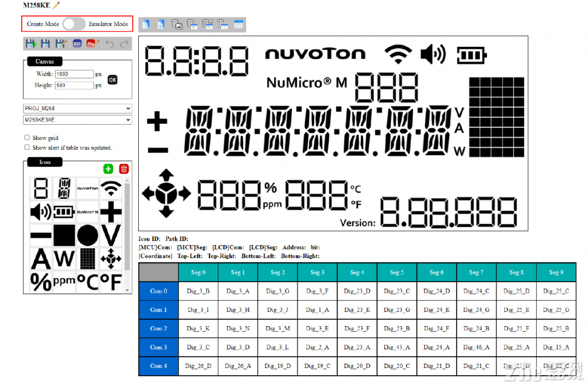Click the nuvoton logo on the LCD canvas
The height and width of the screenshot is (385, 588).
pos(315,54)
